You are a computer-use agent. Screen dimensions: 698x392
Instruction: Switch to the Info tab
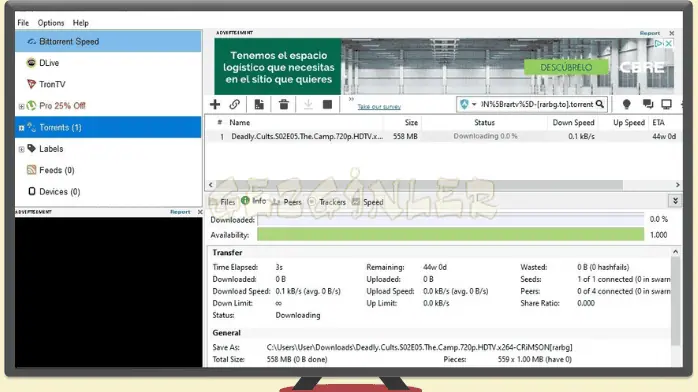(x=254, y=201)
